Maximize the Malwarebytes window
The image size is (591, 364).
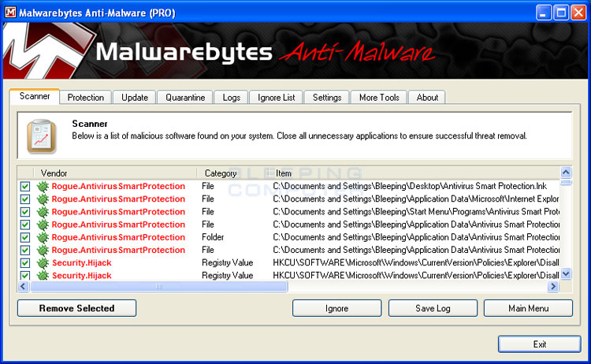561,13
